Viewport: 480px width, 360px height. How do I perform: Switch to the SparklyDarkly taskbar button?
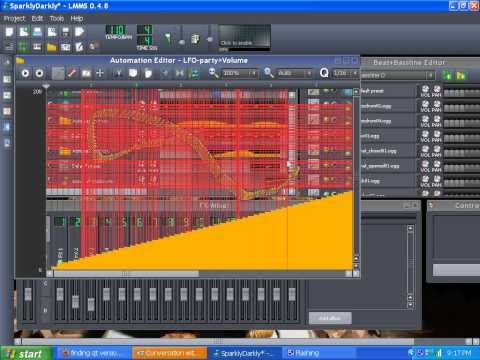coord(245,353)
